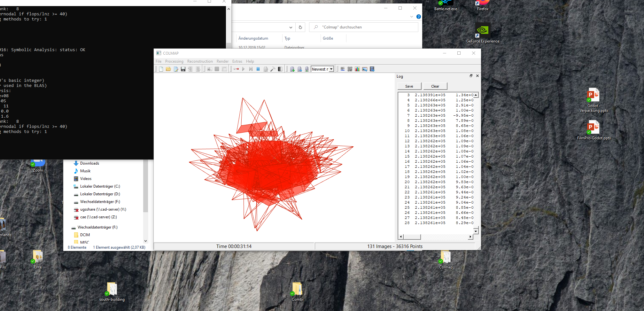Start reconstruction with the play icon
644x311 pixels.
pos(243,69)
